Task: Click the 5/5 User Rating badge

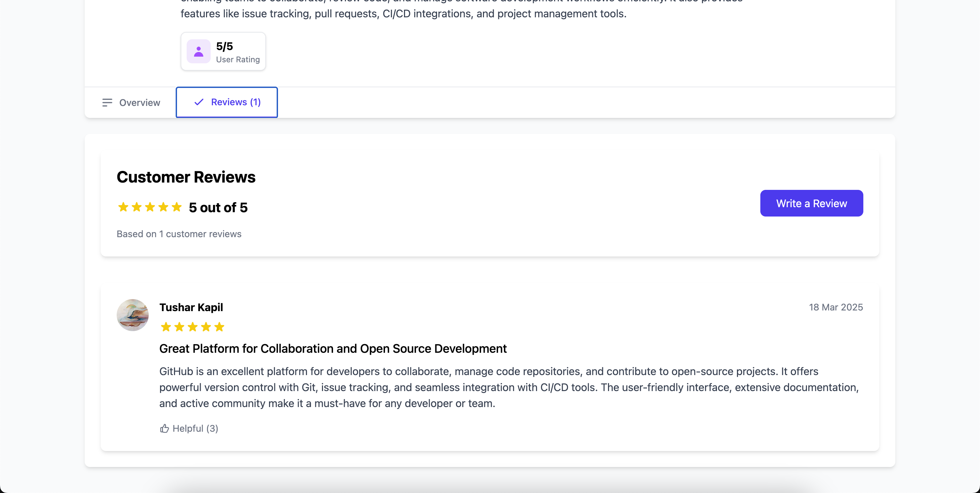Action: [223, 51]
